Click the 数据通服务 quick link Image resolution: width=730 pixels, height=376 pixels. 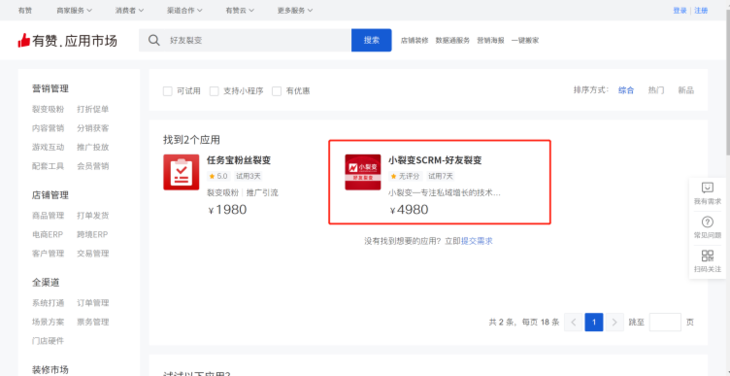coord(453,40)
